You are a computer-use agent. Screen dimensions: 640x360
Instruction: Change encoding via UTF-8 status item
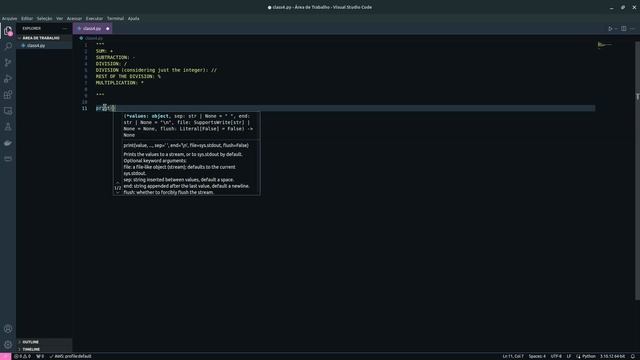pyautogui.click(x=556, y=356)
